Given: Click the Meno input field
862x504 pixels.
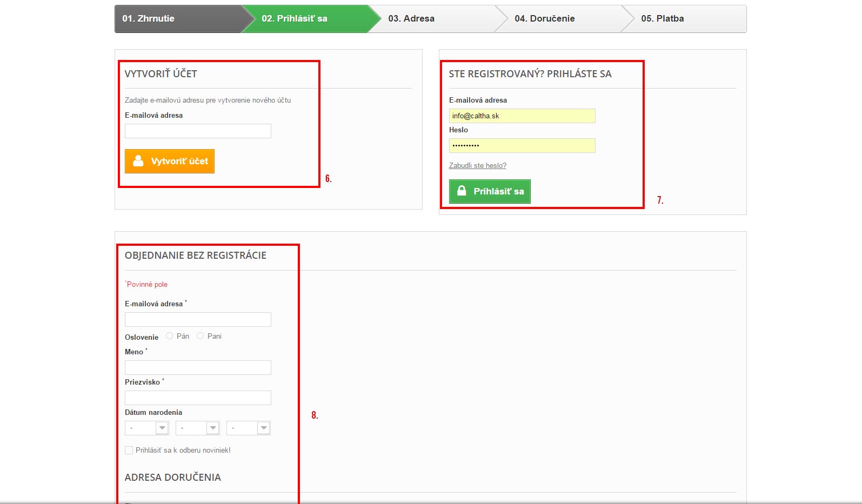Looking at the screenshot, I should coord(198,367).
